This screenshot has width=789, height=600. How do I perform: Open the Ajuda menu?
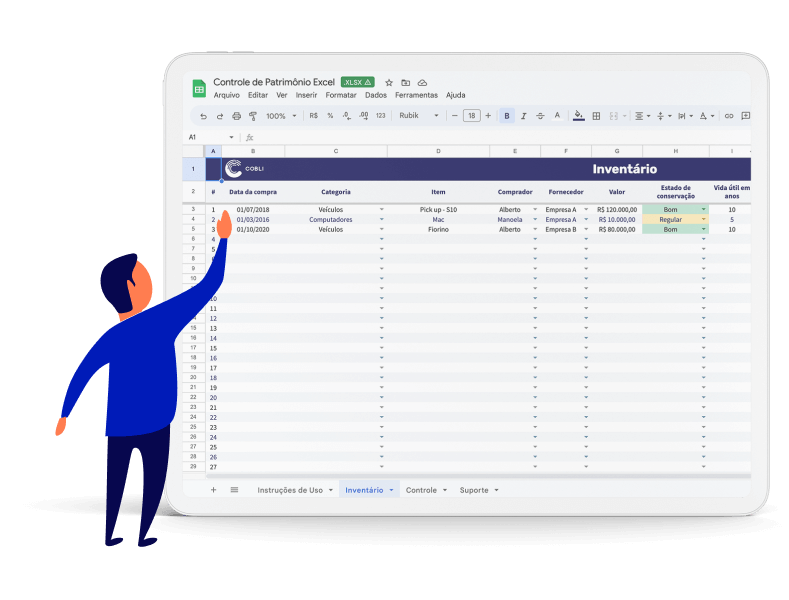pyautogui.click(x=455, y=95)
